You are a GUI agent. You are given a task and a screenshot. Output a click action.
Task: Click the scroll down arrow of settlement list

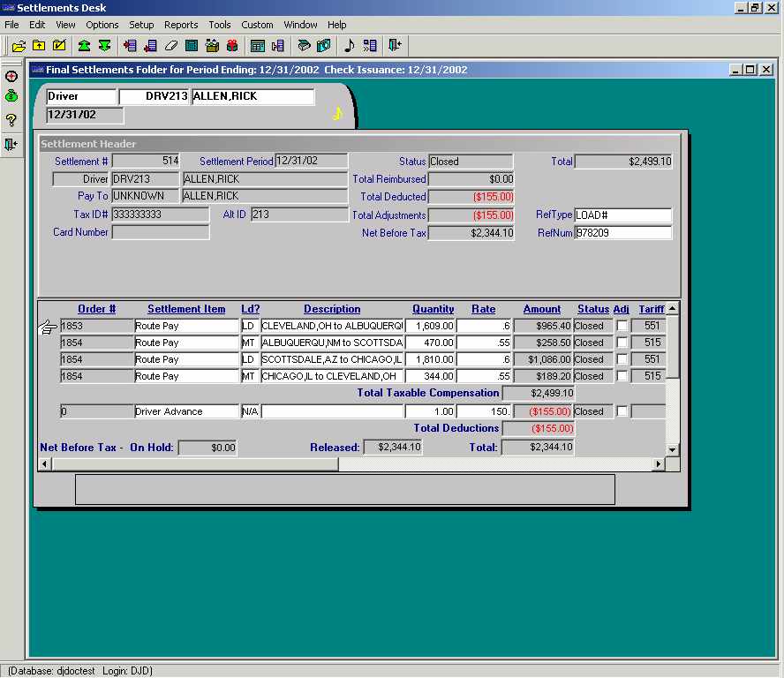[x=672, y=449]
